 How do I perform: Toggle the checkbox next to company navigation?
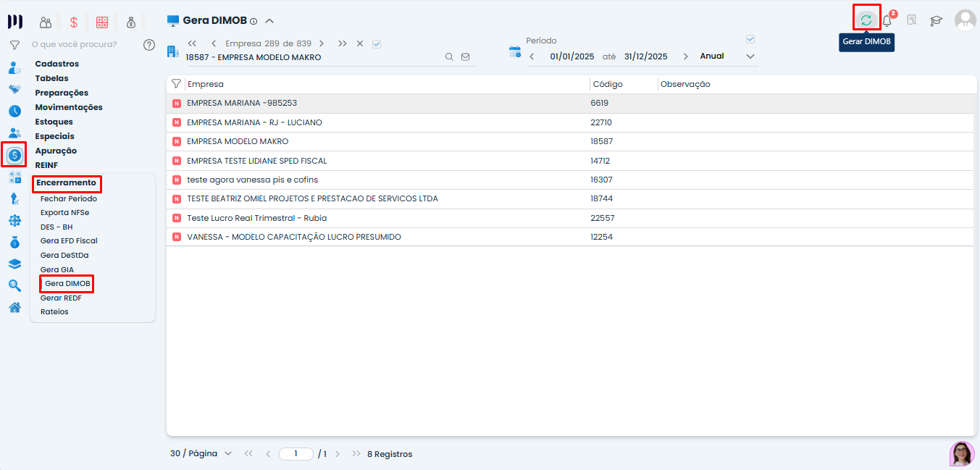click(377, 43)
